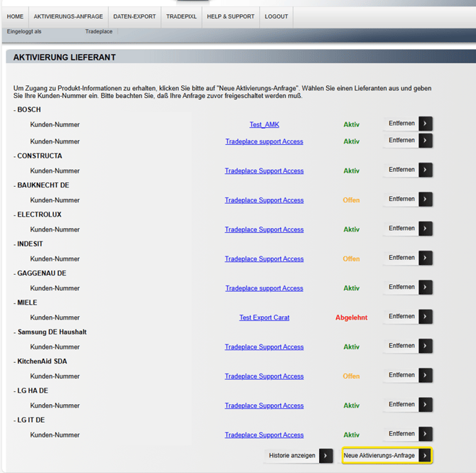Click Entfernen arrow icon for LG HA DE

tap(426, 404)
